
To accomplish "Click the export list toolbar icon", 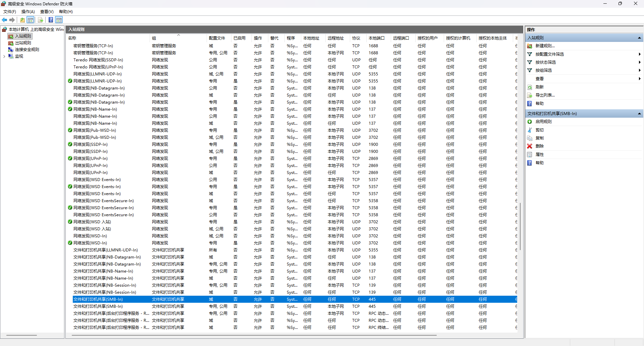I will [x=41, y=20].
